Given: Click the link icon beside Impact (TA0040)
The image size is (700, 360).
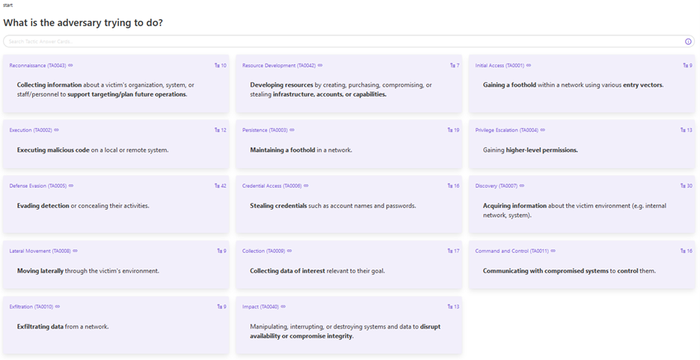Looking at the screenshot, I should pos(283,306).
